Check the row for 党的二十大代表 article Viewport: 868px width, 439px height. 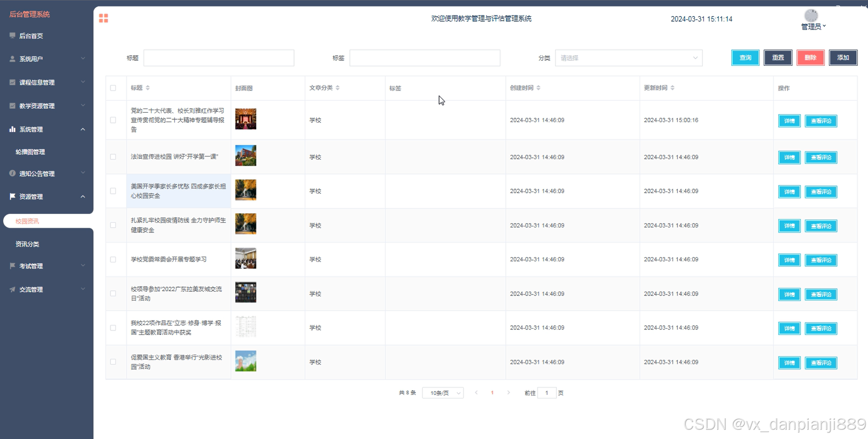coord(113,120)
